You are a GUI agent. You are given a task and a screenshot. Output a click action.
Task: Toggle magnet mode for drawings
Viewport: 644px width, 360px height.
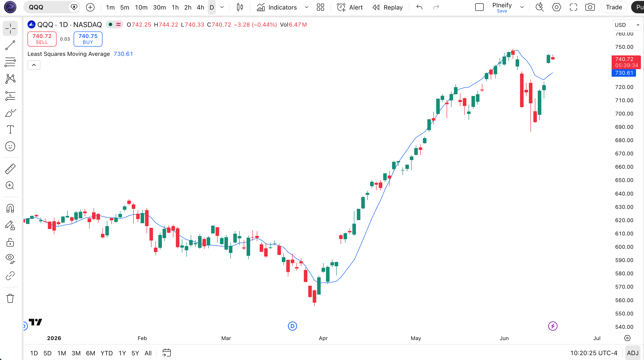[x=10, y=208]
